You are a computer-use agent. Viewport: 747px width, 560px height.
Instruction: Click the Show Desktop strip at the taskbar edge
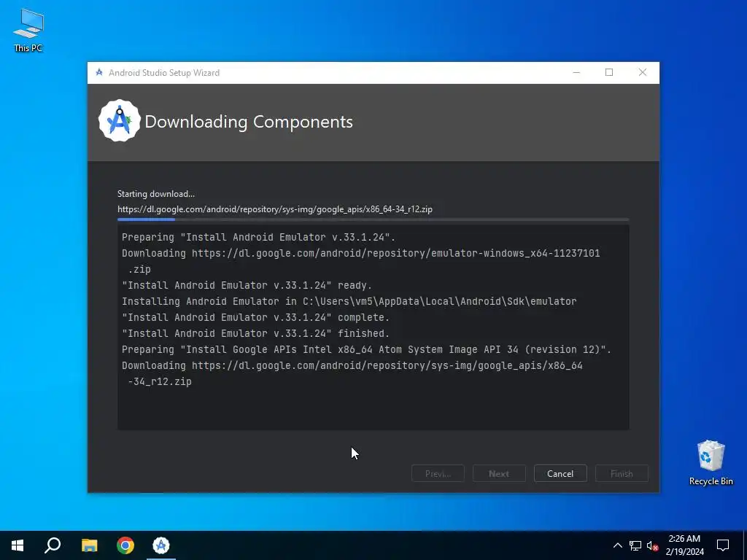pos(745,545)
